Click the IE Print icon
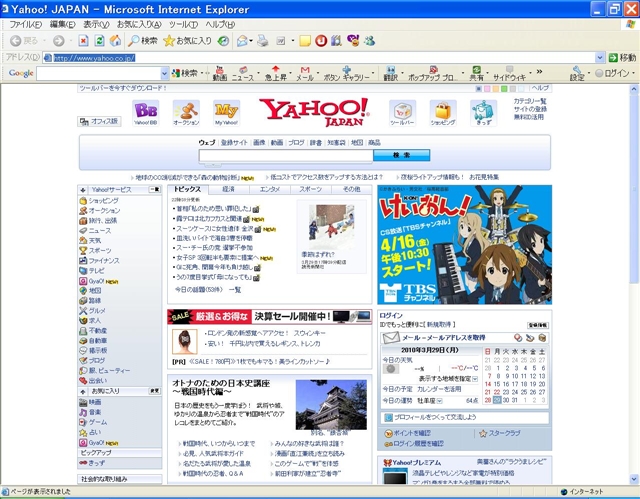The height and width of the screenshot is (499, 640). (x=262, y=40)
